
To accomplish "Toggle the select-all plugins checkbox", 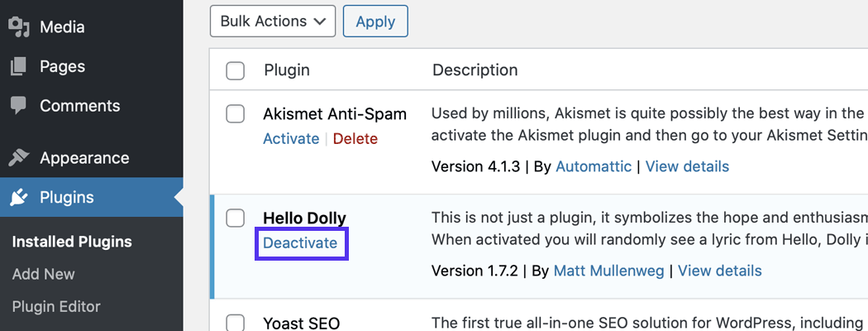I will (x=236, y=70).
